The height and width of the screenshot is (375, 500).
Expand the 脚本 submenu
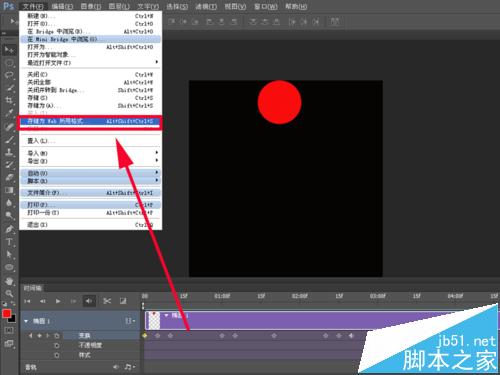(90, 181)
